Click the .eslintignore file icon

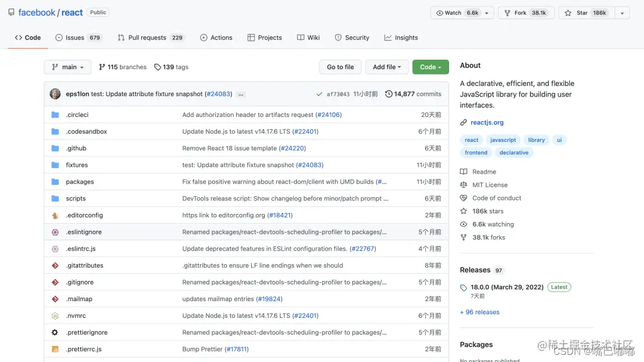[x=55, y=232]
